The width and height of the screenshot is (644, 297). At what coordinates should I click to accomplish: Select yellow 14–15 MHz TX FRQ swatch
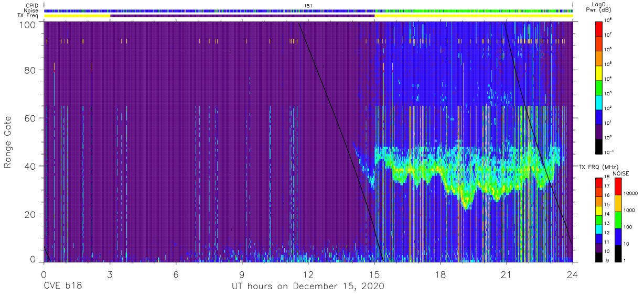tap(599, 210)
